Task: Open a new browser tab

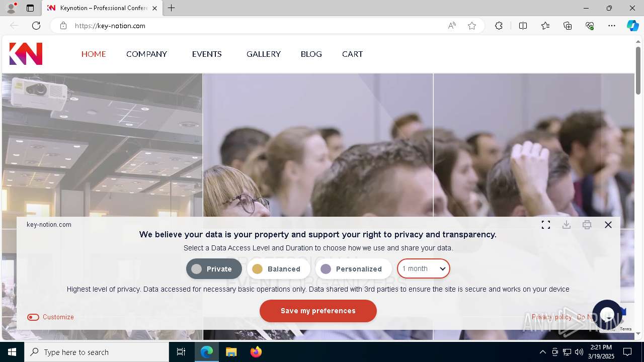Action: (172, 8)
